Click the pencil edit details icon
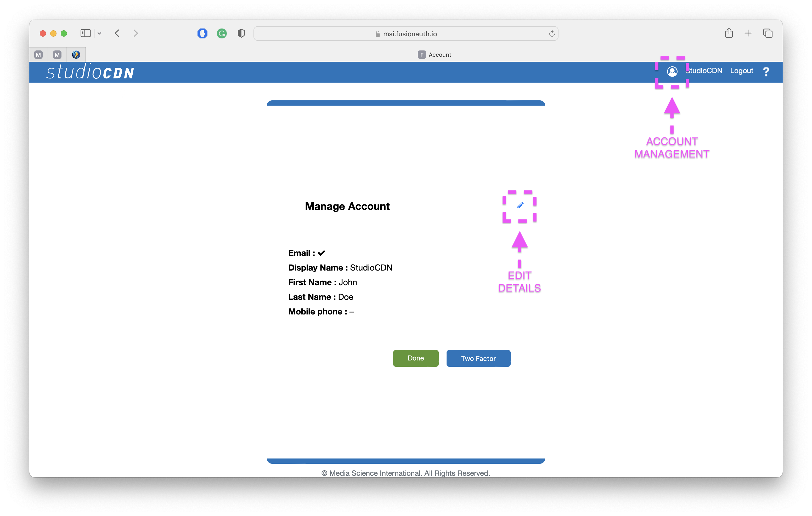Screen dimensions: 812x516 pyautogui.click(x=520, y=205)
